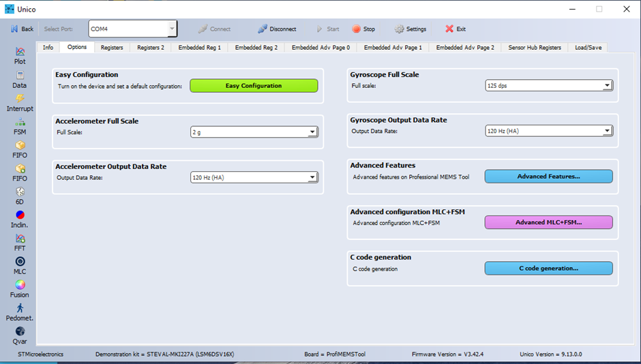Open the Fusion tool
Viewport: 641px width, 364px height.
[x=20, y=289]
